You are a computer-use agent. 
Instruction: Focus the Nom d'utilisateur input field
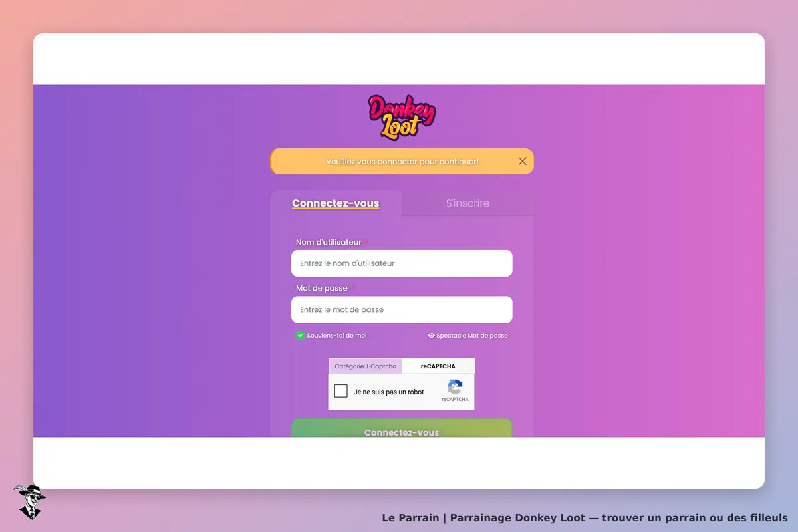click(x=402, y=263)
